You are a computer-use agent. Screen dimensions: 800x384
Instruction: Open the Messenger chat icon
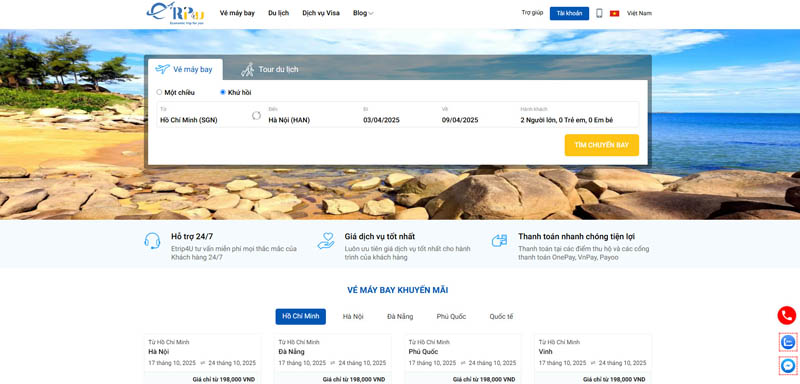click(x=788, y=366)
